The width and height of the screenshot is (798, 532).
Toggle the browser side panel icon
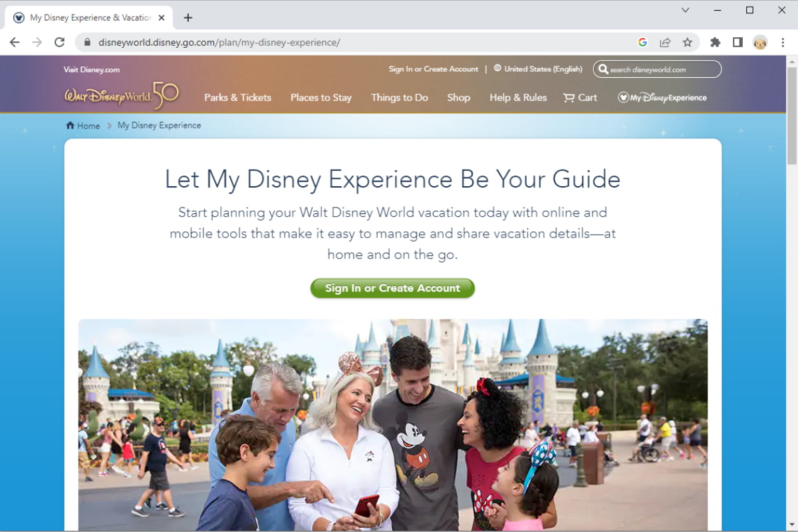point(737,42)
